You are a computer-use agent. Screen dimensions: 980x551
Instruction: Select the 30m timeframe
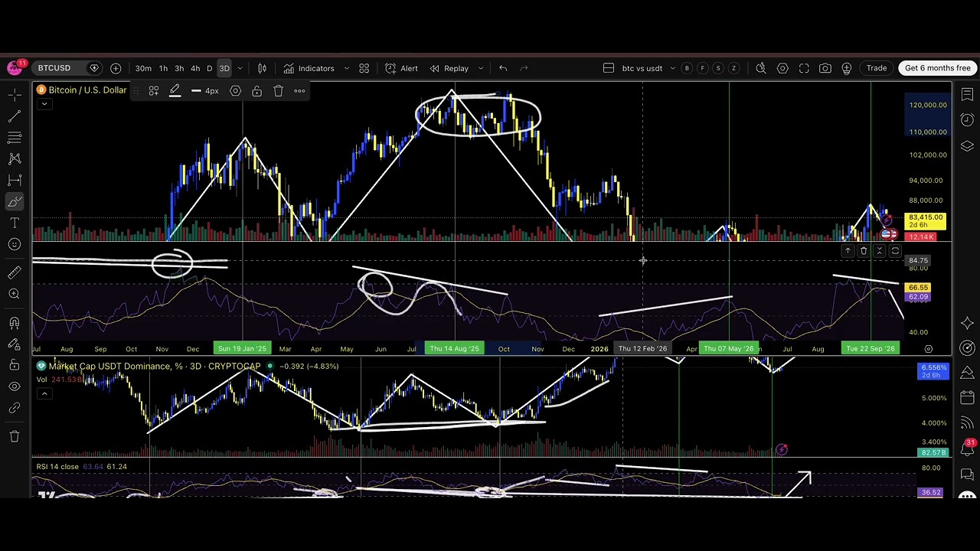pyautogui.click(x=143, y=68)
